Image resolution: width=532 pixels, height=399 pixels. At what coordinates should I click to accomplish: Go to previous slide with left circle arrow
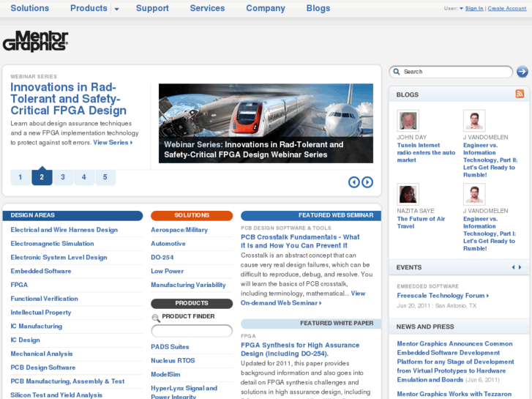coord(354,182)
